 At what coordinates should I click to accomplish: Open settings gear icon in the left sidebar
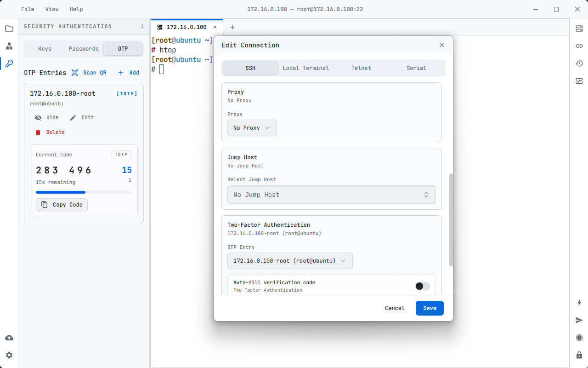(9, 355)
